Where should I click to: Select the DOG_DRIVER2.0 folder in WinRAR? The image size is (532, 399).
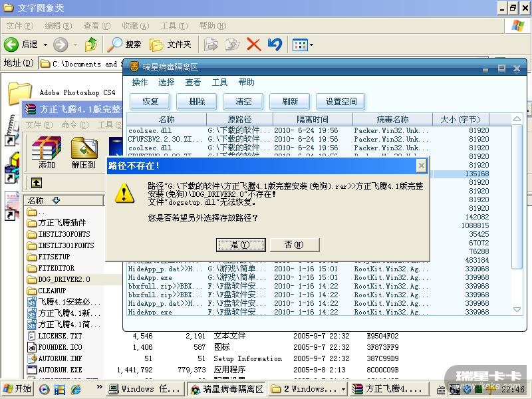[x=59, y=279]
